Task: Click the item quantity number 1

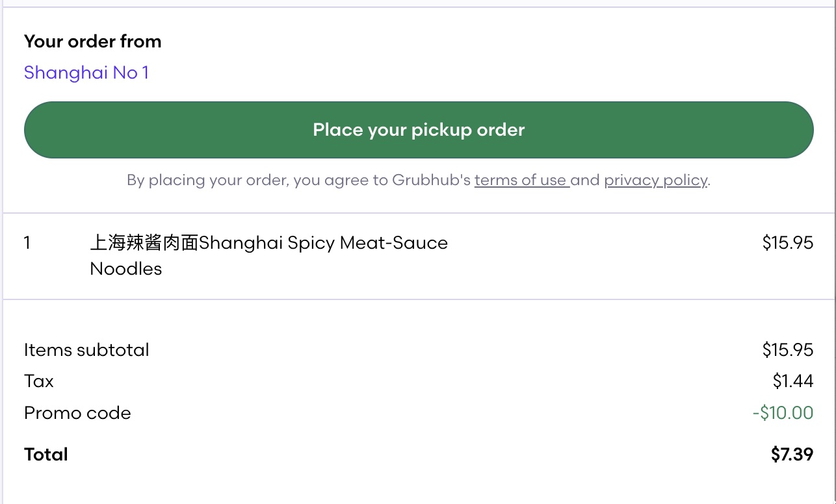Action: 27,242
